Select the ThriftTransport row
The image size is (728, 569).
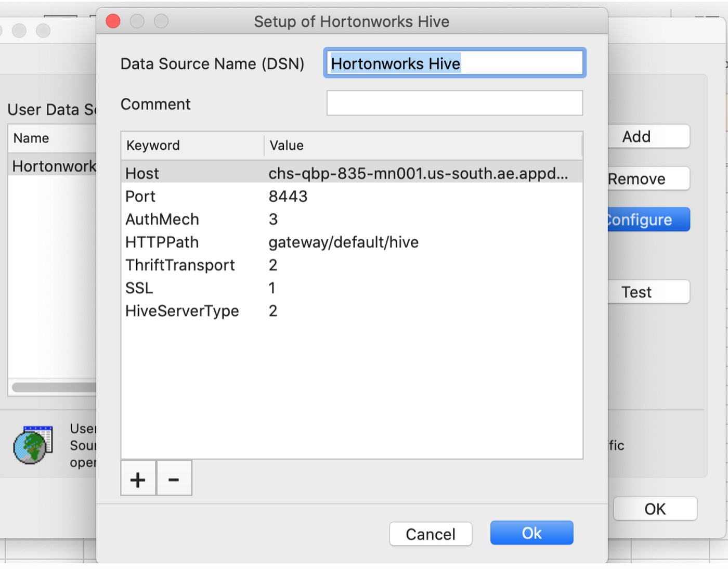(352, 265)
